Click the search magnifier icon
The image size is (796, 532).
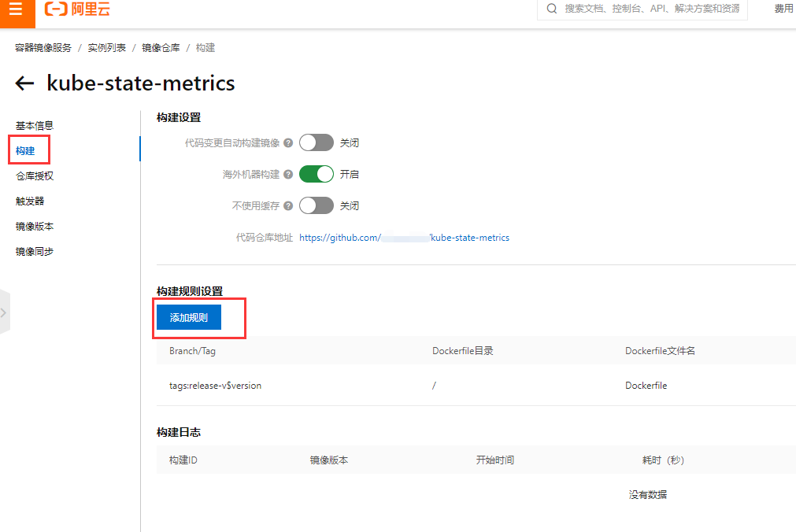551,9
